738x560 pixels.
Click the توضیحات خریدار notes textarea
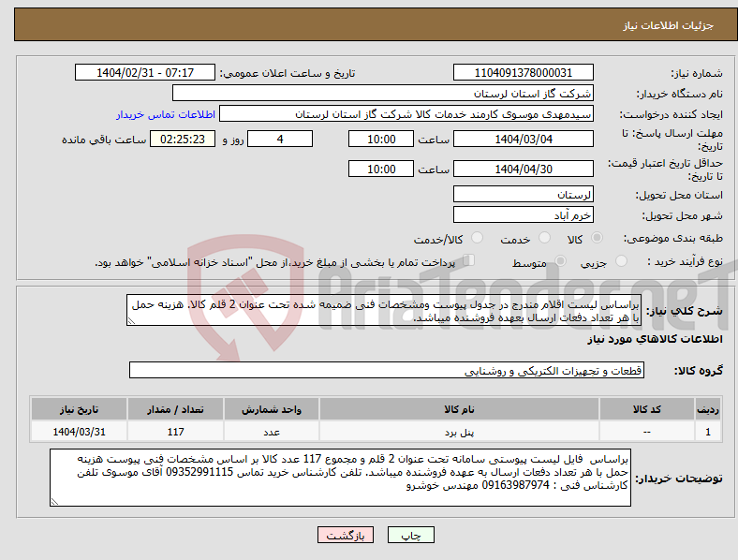(340, 478)
